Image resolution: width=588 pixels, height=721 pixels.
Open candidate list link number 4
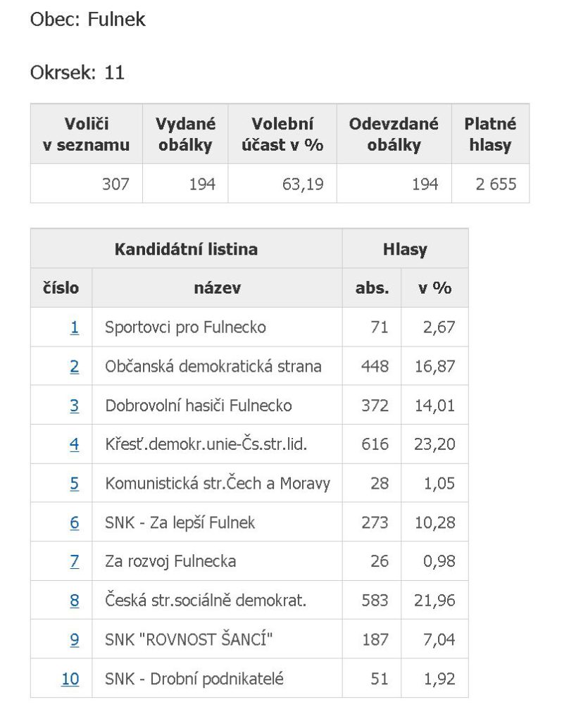pyautogui.click(x=75, y=444)
